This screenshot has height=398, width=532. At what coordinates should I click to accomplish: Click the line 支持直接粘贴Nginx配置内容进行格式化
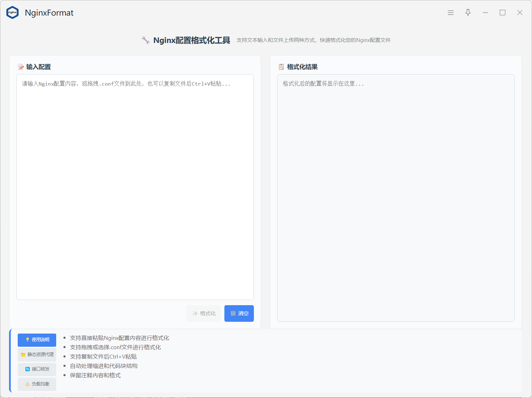(x=120, y=338)
